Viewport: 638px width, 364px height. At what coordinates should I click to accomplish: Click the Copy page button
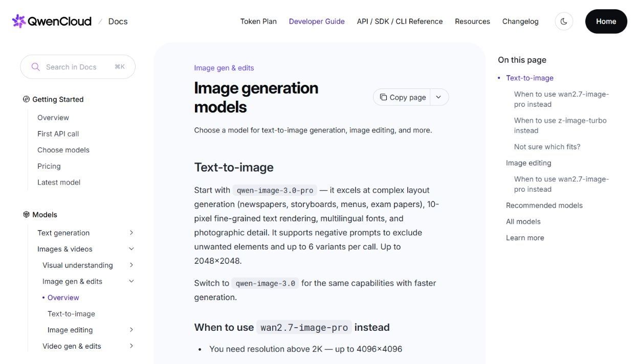[402, 97]
